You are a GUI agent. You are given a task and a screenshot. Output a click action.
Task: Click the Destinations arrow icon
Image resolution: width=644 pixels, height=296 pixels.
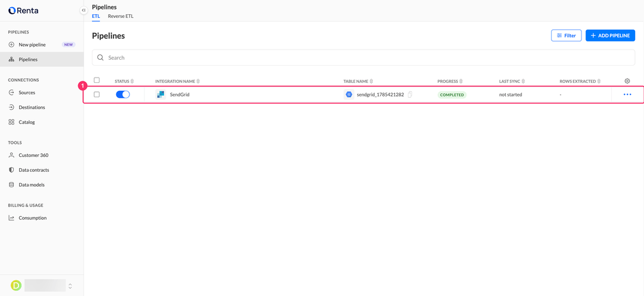pyautogui.click(x=11, y=107)
